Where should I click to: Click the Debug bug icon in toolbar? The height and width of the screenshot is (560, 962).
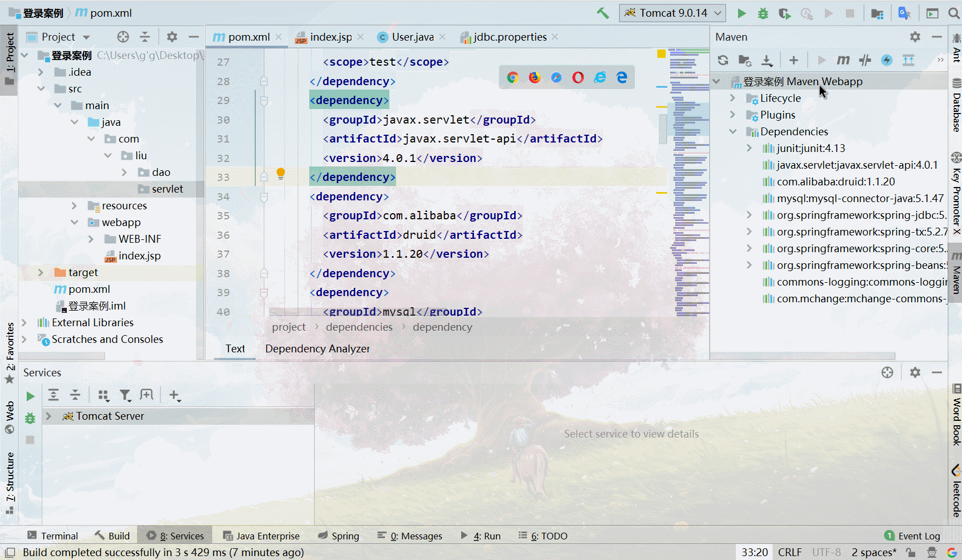(x=763, y=13)
